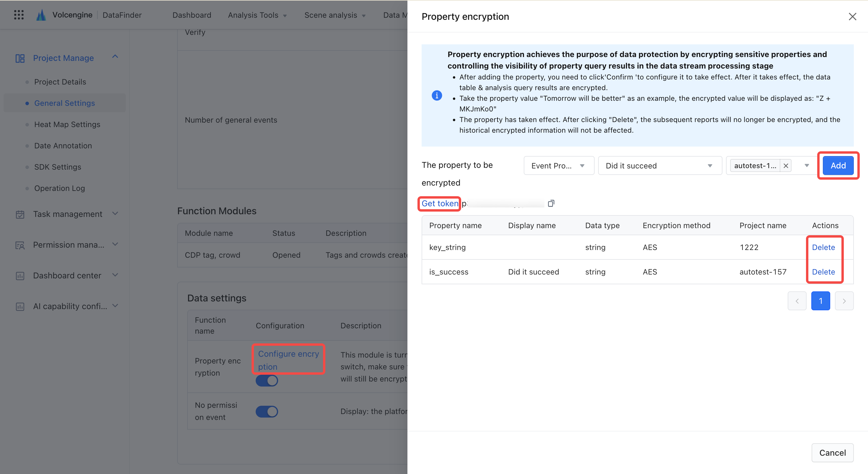Image resolution: width=868 pixels, height=474 pixels.
Task: Collapse the Project Manage section chevron
Action: pyautogui.click(x=115, y=57)
